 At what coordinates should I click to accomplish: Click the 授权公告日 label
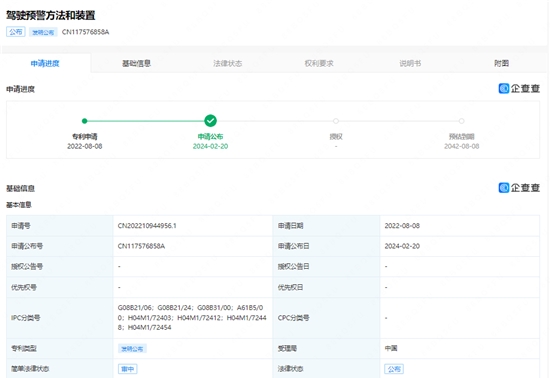tap(294, 266)
